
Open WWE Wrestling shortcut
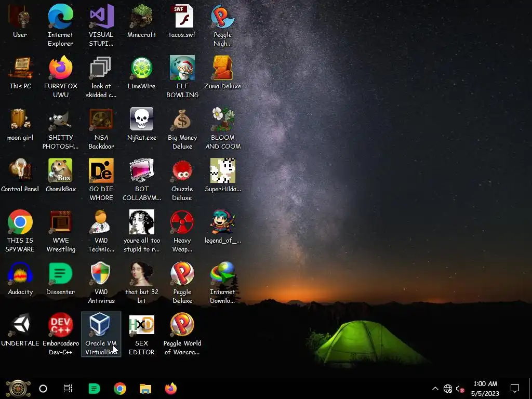click(60, 231)
